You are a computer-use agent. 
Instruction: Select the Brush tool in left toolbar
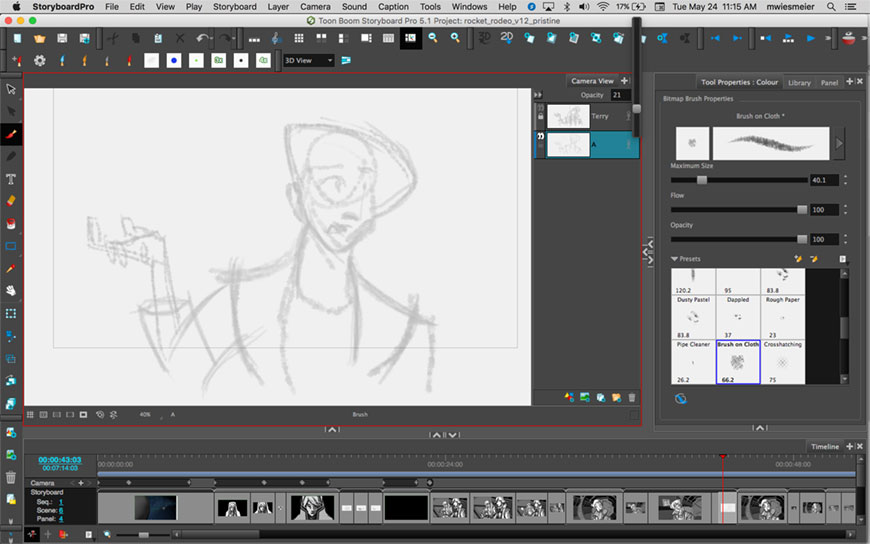tap(11, 134)
